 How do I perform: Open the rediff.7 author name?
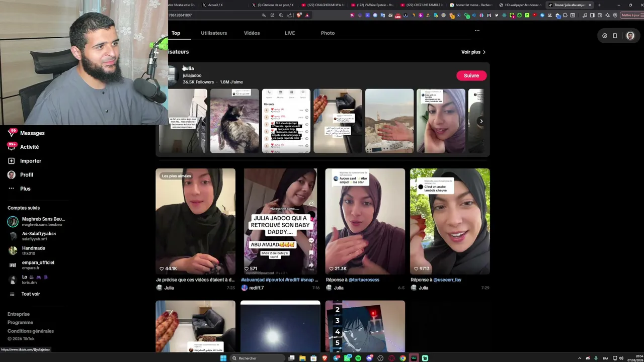(256, 288)
